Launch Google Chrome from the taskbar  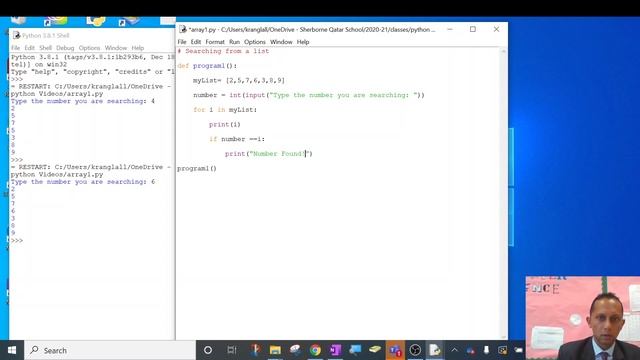coord(315,350)
